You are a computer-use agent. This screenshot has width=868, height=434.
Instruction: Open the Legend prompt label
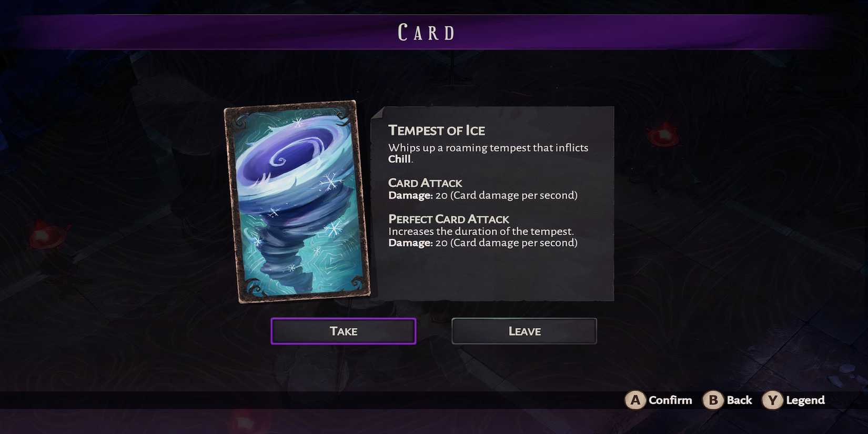coord(805,400)
